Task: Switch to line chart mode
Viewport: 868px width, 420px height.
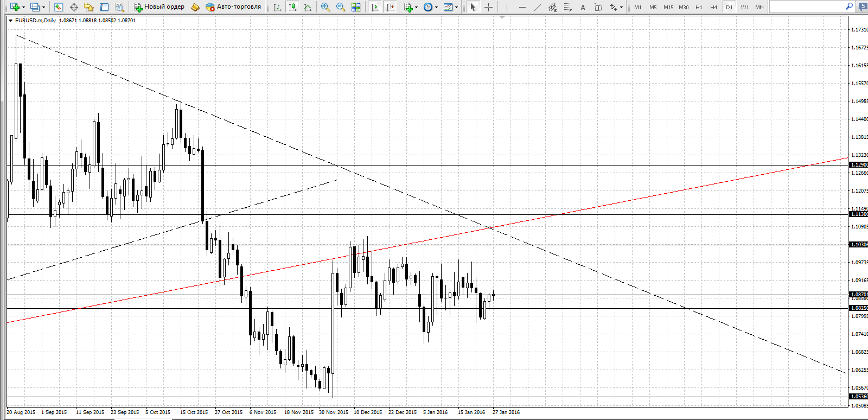Action: point(308,7)
